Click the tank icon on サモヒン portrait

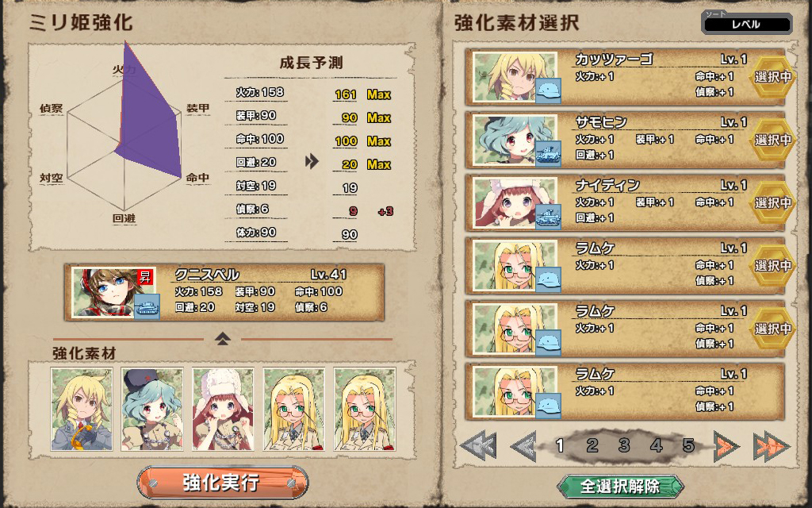point(548,154)
